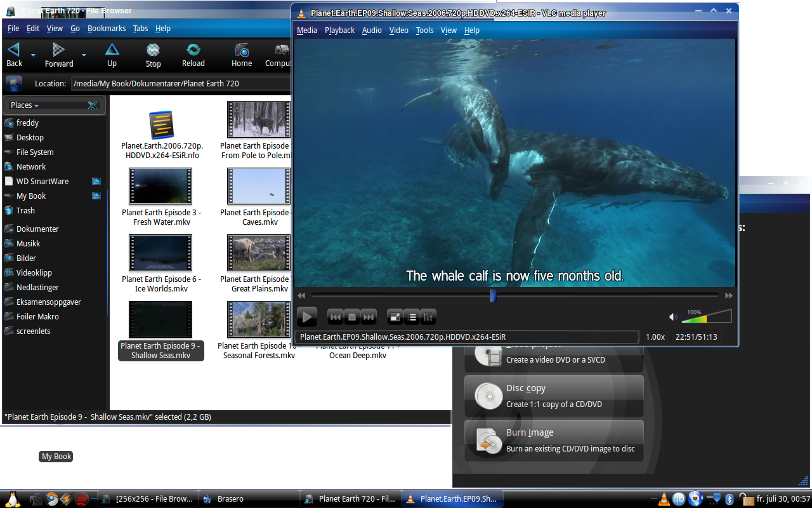Click the VLC volume slider
Image resolution: width=812 pixels, height=508 pixels.
pyautogui.click(x=707, y=316)
